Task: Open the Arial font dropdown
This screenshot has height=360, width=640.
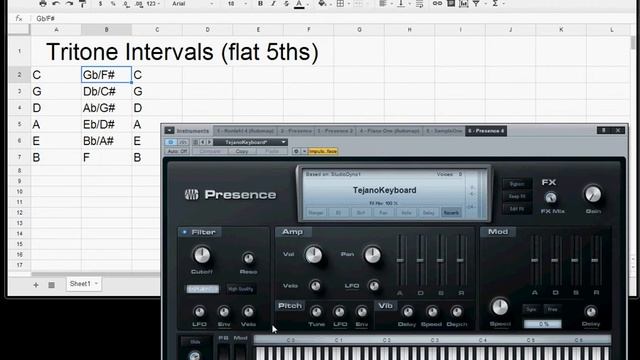Action: [192, 4]
